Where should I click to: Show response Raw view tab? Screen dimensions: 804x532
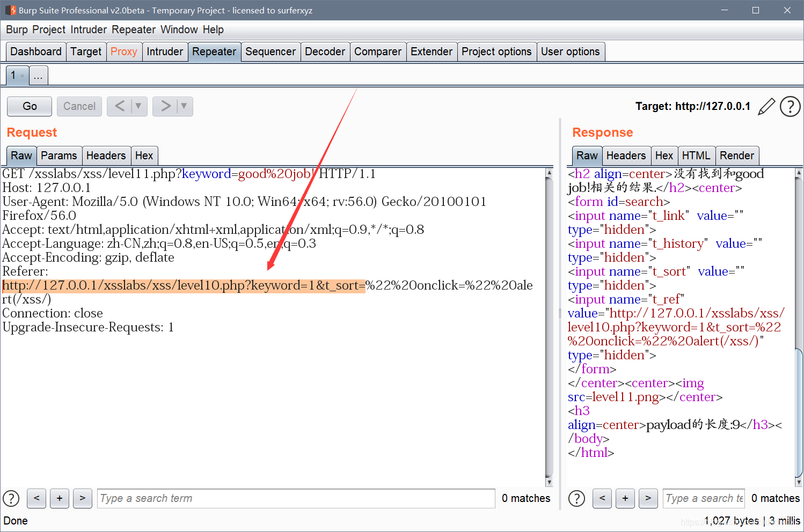click(x=587, y=156)
